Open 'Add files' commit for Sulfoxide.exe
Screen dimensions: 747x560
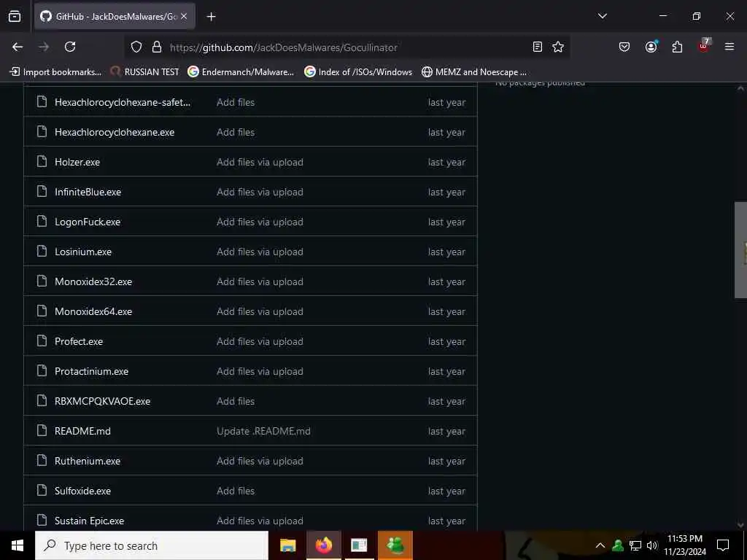[x=236, y=491]
